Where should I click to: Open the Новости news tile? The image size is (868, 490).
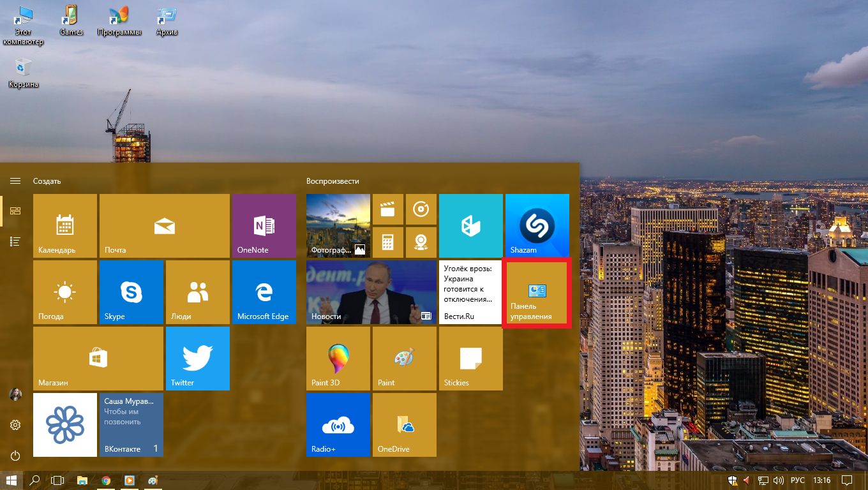pyautogui.click(x=371, y=292)
